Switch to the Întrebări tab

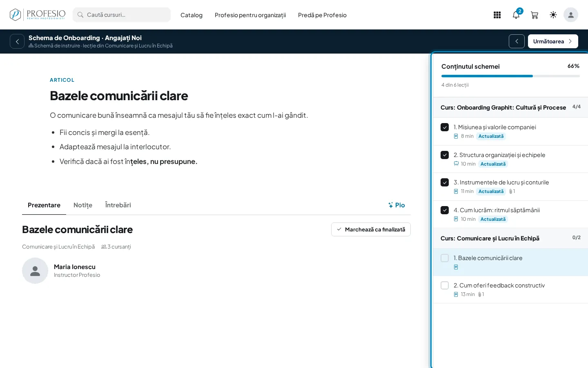pos(118,205)
